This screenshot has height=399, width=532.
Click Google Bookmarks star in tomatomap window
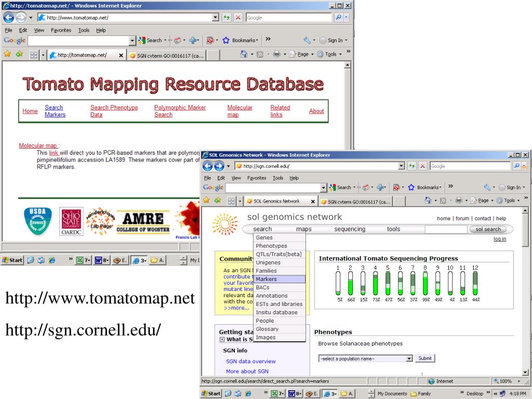point(226,41)
